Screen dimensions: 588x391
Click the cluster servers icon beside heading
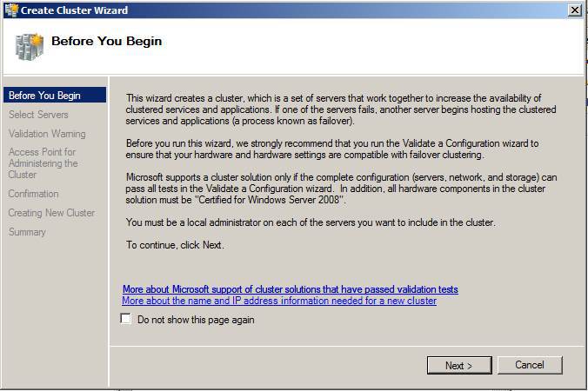(30, 47)
